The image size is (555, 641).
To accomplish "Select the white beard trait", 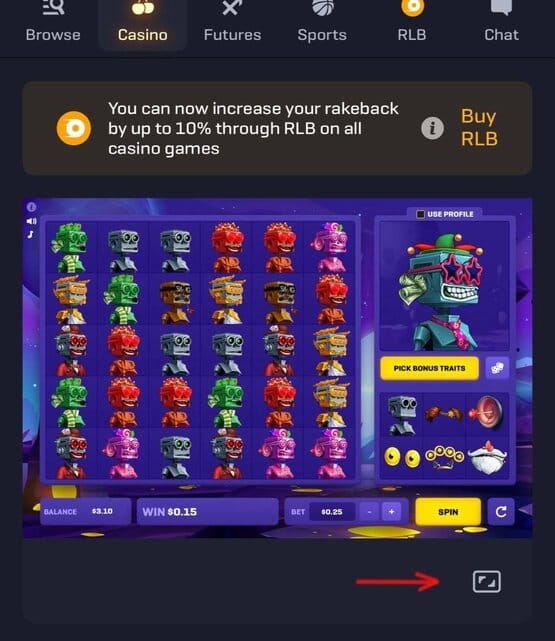I will tap(486, 457).
